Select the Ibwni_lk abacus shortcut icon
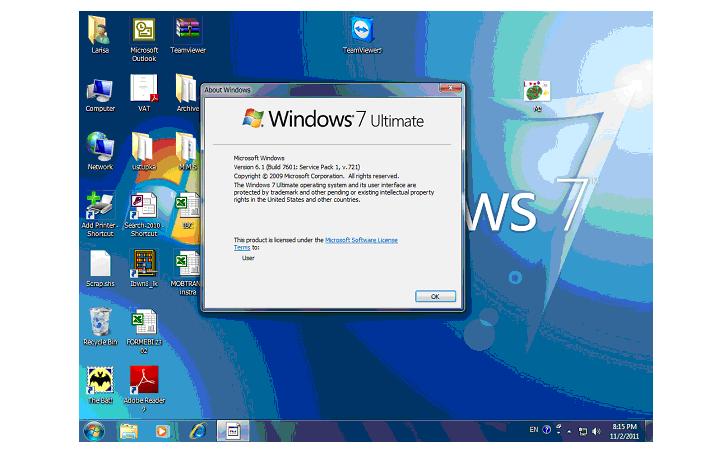Image resolution: width=720 pixels, height=450 pixels. 144,269
